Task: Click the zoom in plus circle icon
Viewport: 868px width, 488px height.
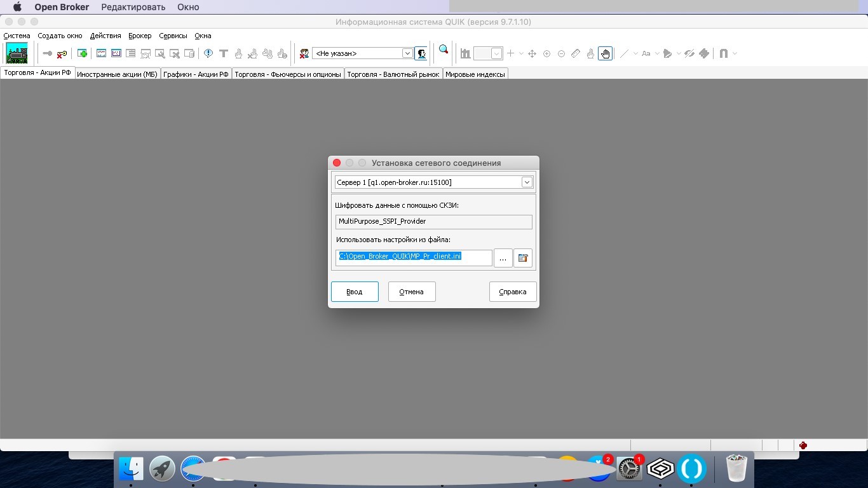Action: 546,53
